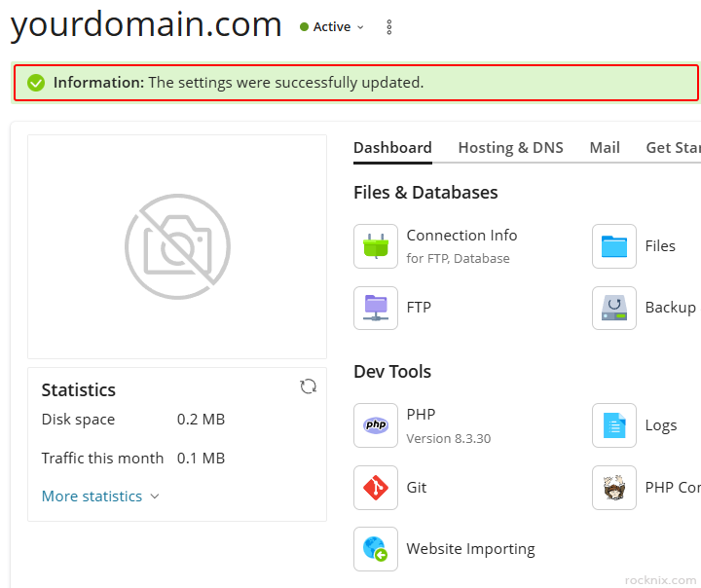Click the FTP icon
This screenshot has width=701, height=588.
[376, 308]
